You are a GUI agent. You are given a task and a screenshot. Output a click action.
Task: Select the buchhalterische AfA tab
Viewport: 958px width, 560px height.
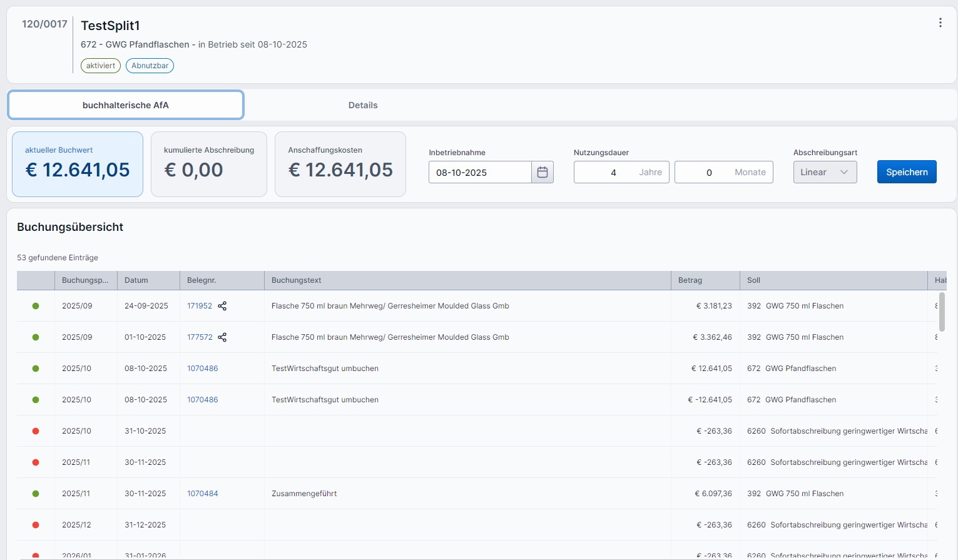[126, 105]
